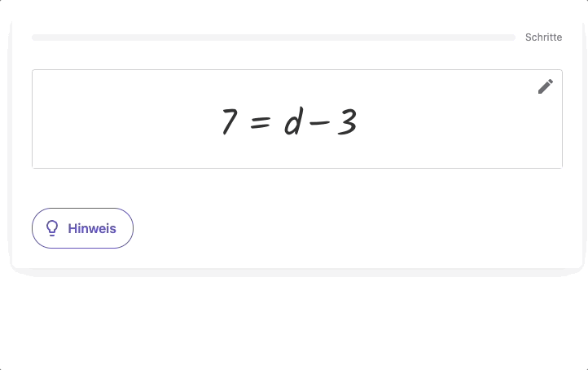
Task: Select the handwritten digit 7
Action: coord(229,121)
